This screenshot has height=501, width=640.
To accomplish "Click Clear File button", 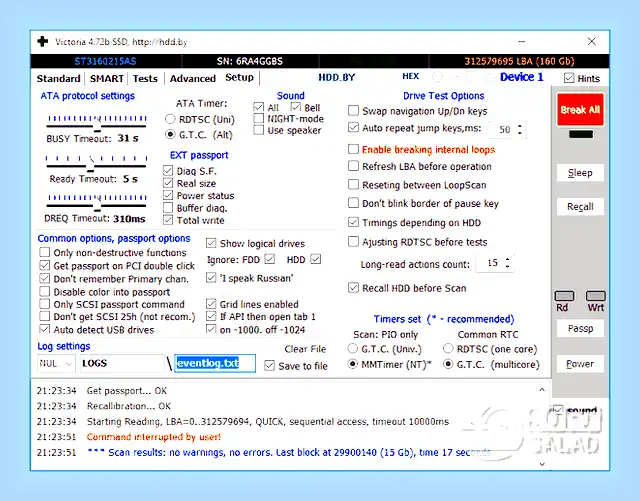I will coord(305,349).
